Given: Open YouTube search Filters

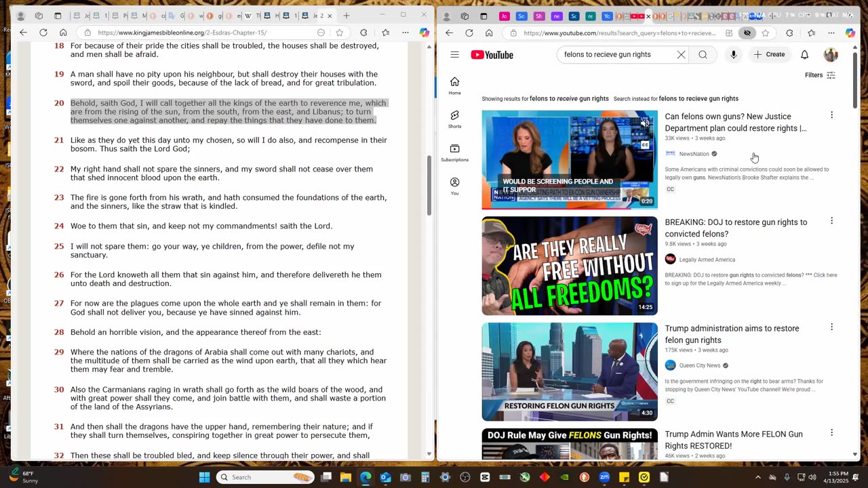Looking at the screenshot, I should (820, 75).
